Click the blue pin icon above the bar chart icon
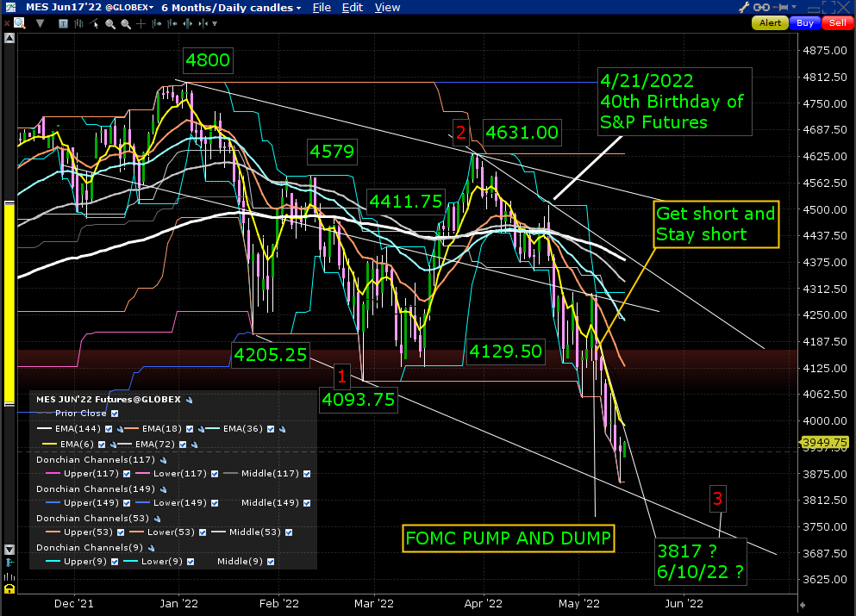The image size is (856, 616). click(9, 563)
